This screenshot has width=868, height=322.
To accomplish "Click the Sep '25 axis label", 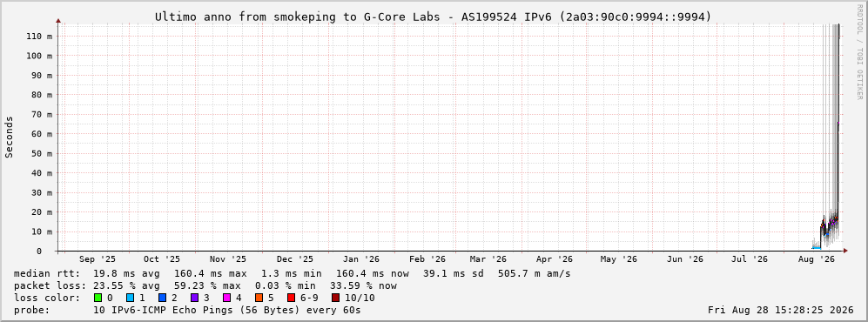I will coord(98,259).
